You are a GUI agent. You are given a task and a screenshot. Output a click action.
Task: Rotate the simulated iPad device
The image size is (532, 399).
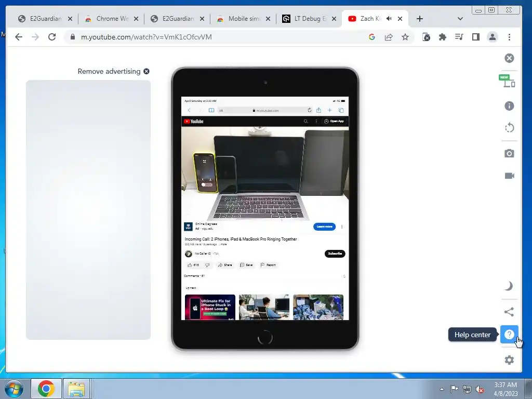tap(509, 128)
